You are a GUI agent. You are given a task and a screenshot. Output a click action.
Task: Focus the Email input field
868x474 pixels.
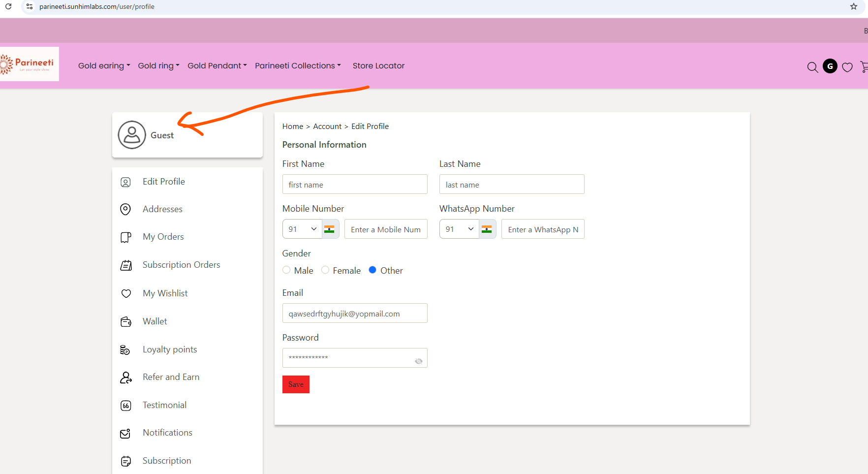point(355,313)
